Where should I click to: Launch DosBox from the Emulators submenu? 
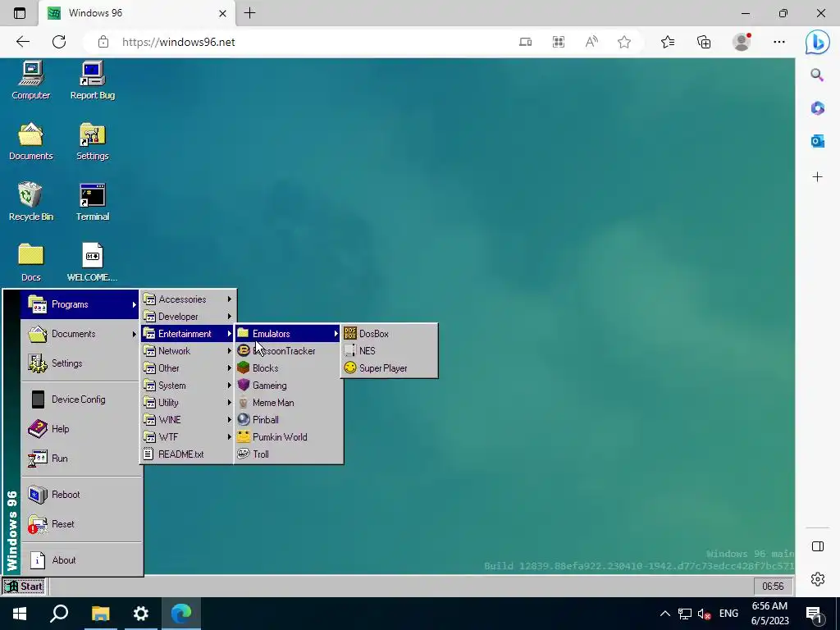tap(390, 334)
